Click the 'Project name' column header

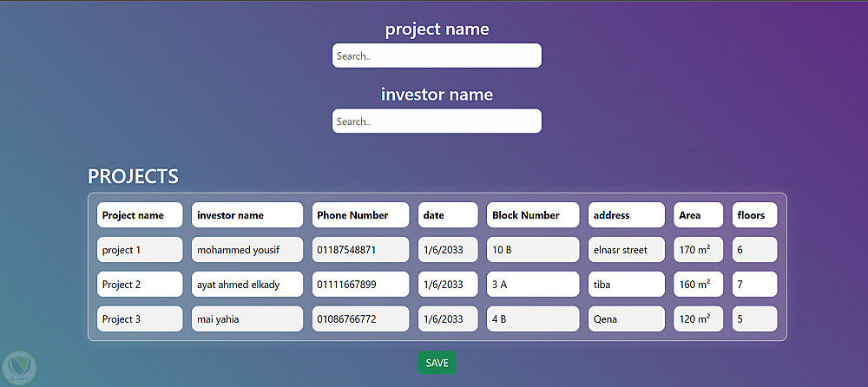tap(140, 215)
